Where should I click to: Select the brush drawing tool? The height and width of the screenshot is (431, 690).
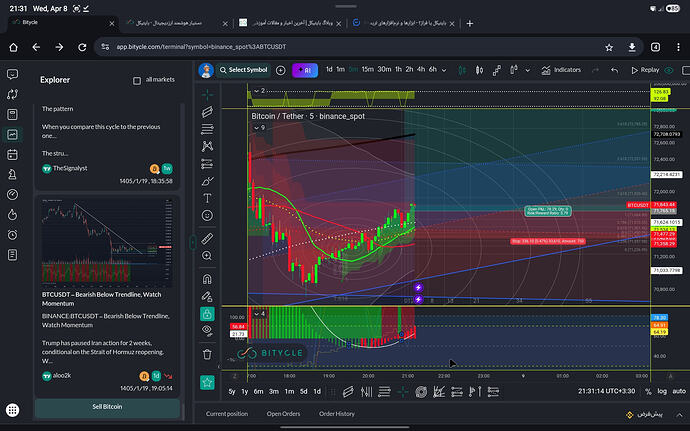207,181
